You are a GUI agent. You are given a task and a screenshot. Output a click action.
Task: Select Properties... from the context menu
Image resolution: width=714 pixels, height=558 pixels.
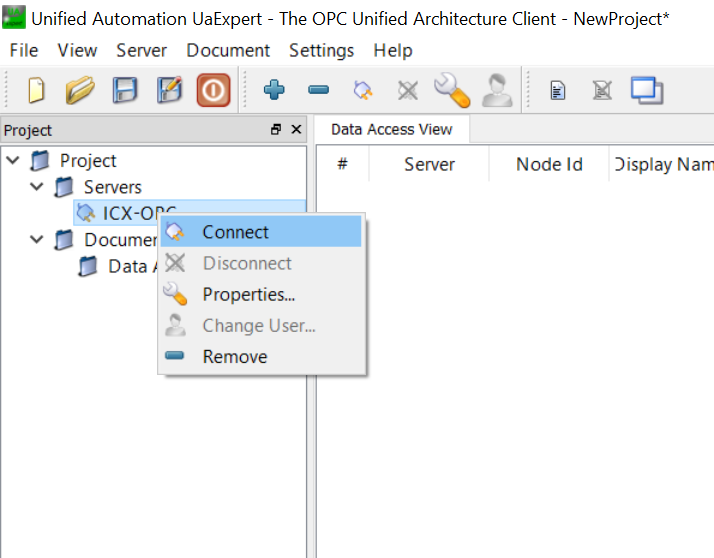(x=248, y=295)
